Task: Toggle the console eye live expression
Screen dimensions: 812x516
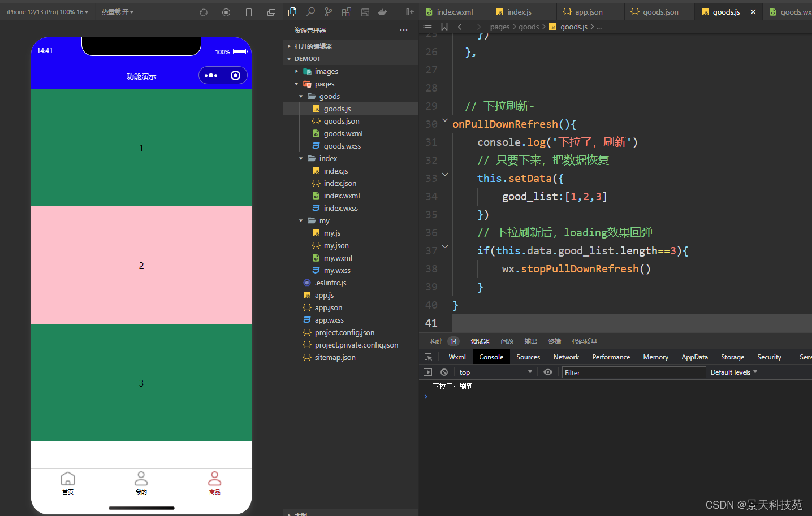Action: (x=548, y=372)
